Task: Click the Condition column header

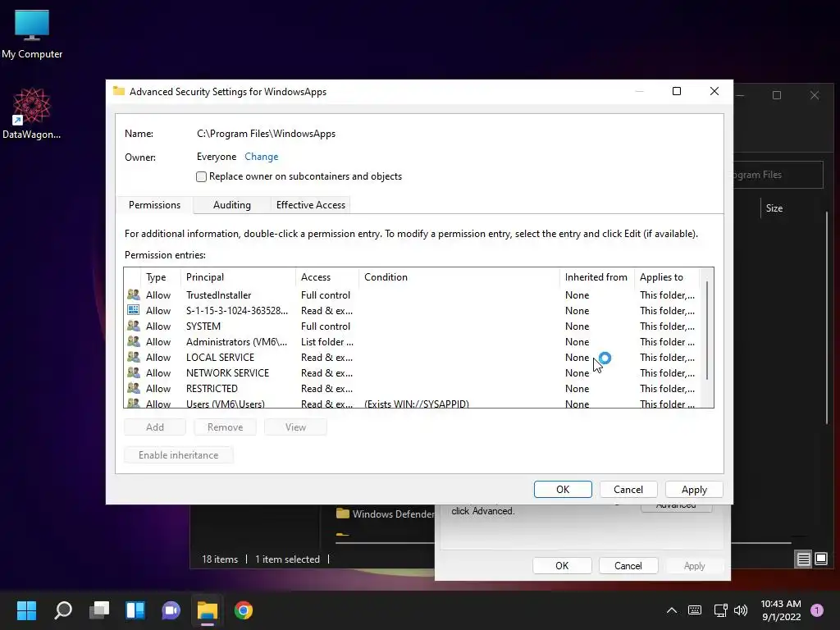Action: [459, 277]
